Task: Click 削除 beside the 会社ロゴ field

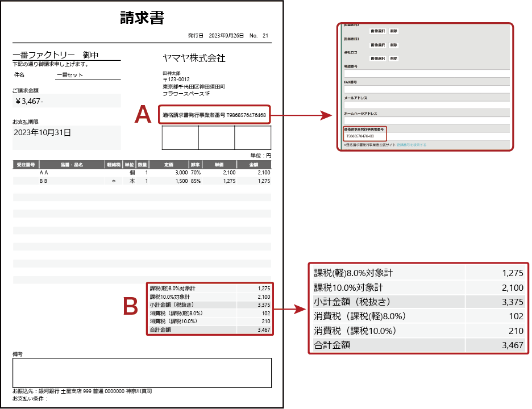Action: click(x=394, y=59)
